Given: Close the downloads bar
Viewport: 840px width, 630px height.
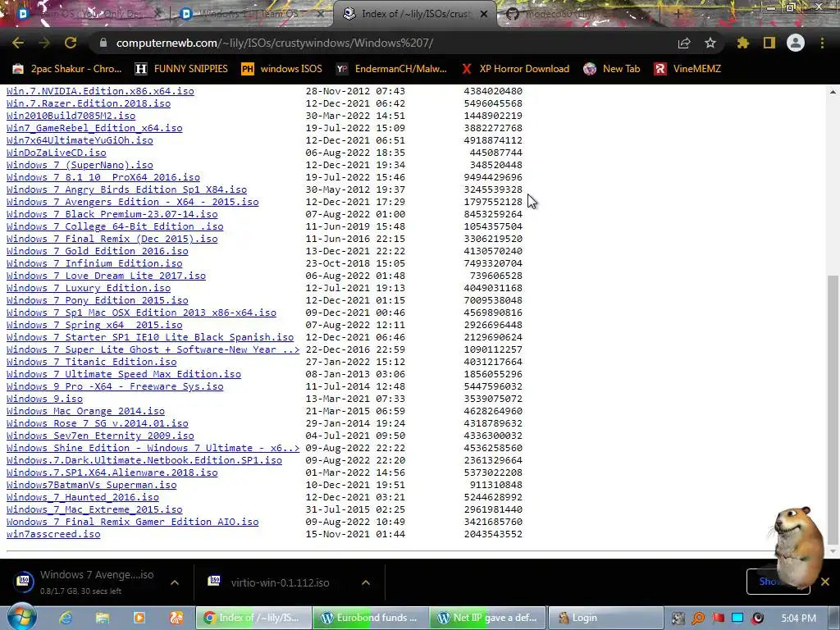Looking at the screenshot, I should click(x=825, y=582).
